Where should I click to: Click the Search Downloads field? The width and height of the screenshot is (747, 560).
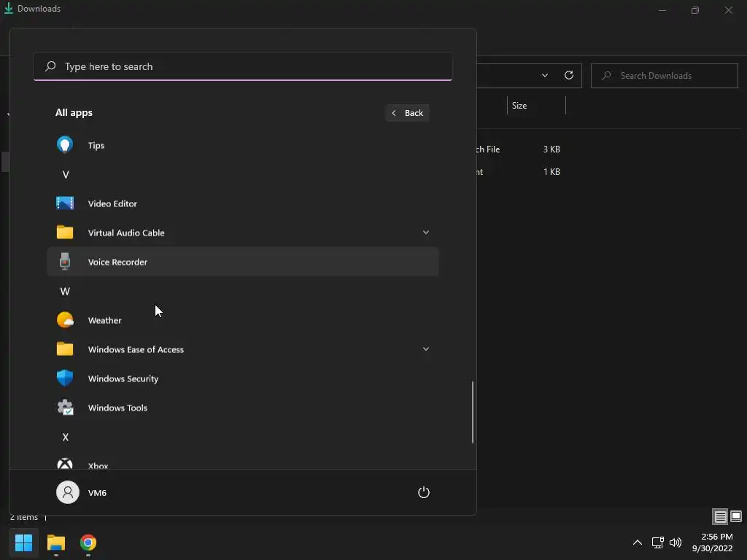(664, 75)
